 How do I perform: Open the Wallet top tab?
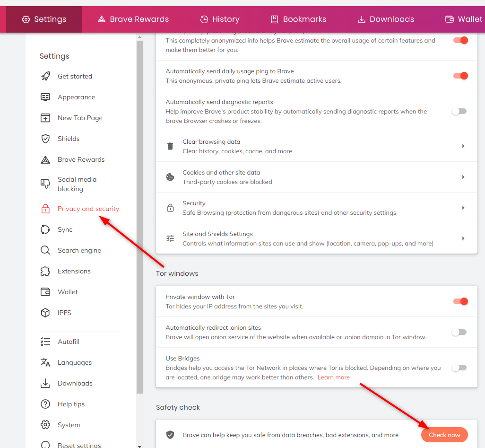pyautogui.click(x=464, y=19)
